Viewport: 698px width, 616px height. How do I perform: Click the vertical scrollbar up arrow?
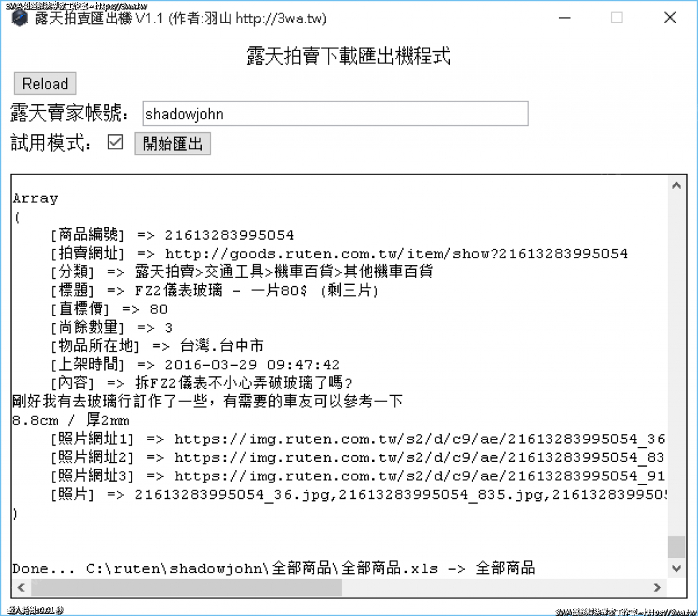click(676, 185)
